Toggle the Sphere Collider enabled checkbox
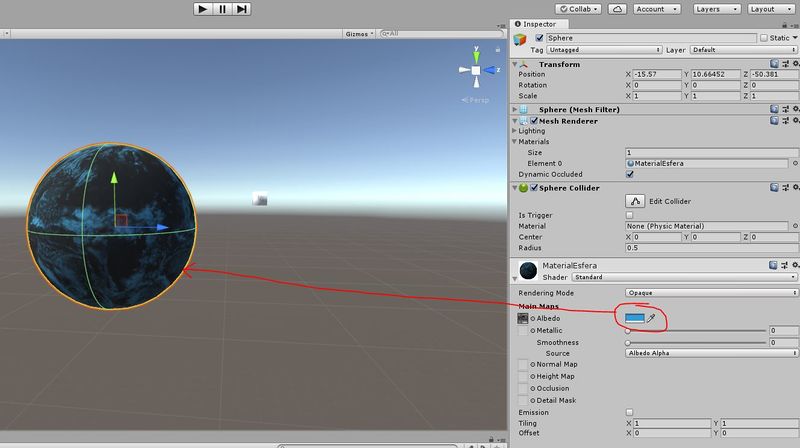 534,188
